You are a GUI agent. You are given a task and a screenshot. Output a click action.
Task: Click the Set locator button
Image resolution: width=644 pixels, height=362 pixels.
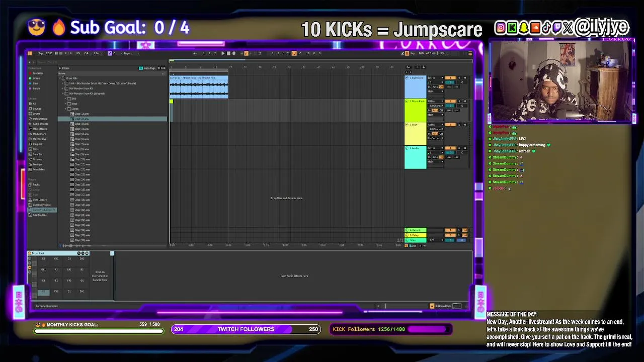409,67
